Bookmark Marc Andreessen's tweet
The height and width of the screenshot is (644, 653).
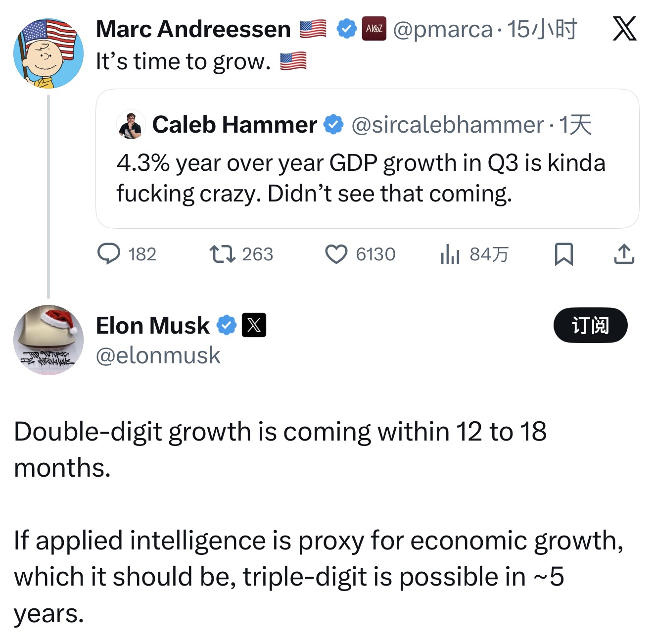pos(564,254)
